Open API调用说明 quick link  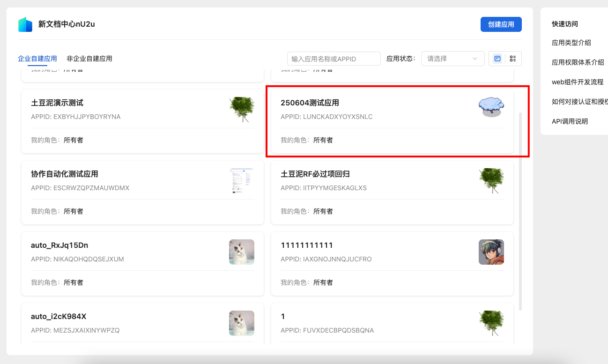570,121
